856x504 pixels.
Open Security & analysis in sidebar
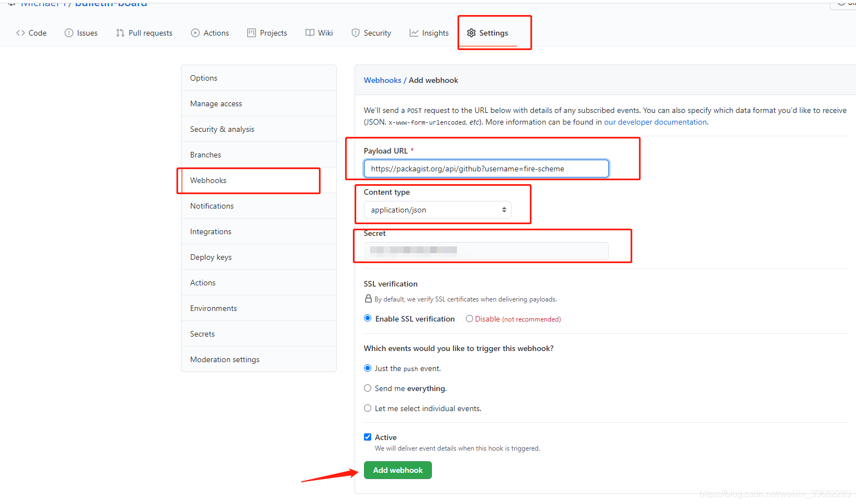[259, 129]
